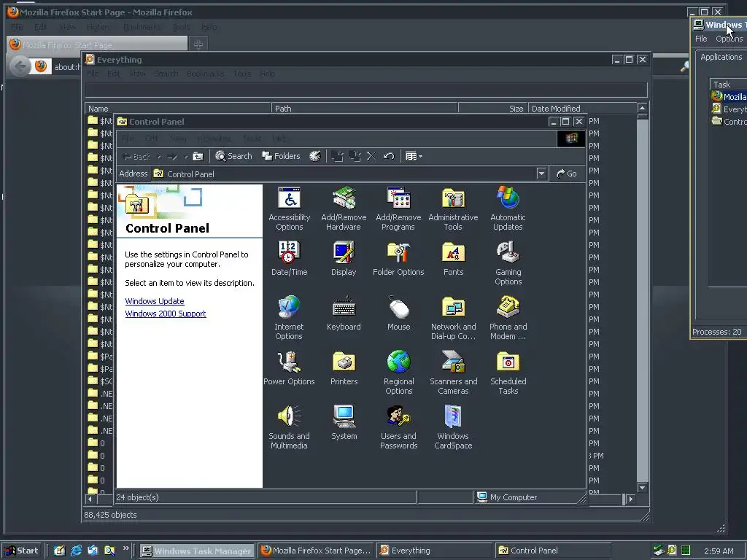Screen dimensions: 747x560
Task: Click the system tray clock
Action: click(719, 551)
